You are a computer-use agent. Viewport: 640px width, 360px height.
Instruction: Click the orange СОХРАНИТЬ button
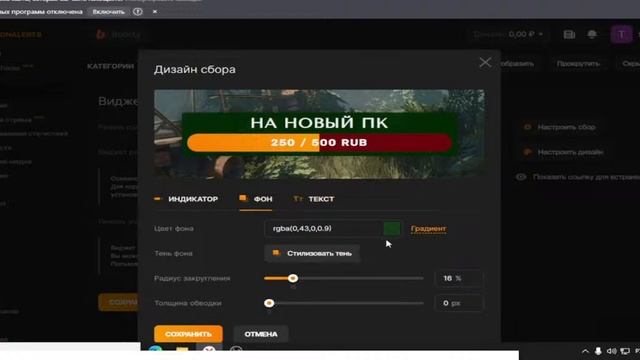189,334
